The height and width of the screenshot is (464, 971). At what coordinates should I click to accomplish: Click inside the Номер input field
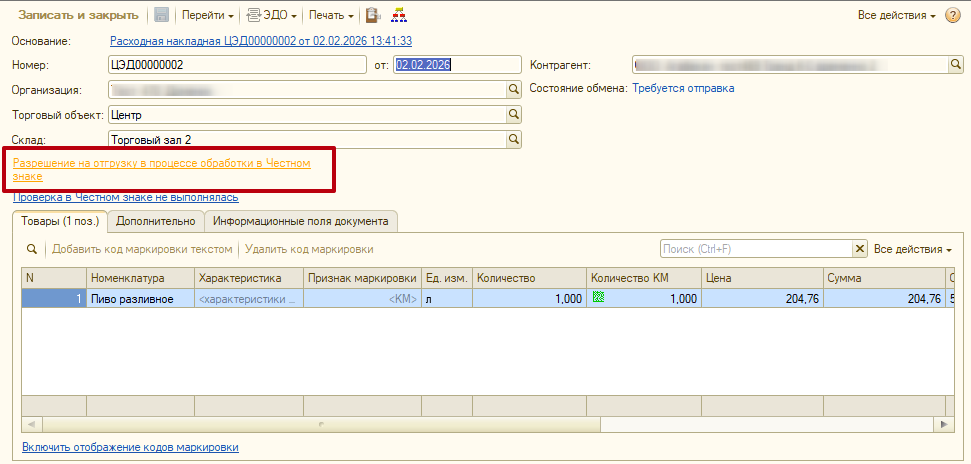pyautogui.click(x=236, y=65)
